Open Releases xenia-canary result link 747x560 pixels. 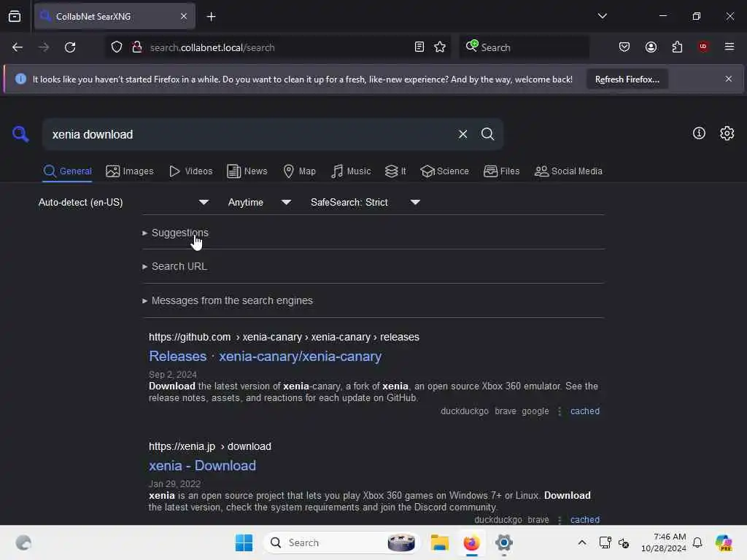coord(265,356)
